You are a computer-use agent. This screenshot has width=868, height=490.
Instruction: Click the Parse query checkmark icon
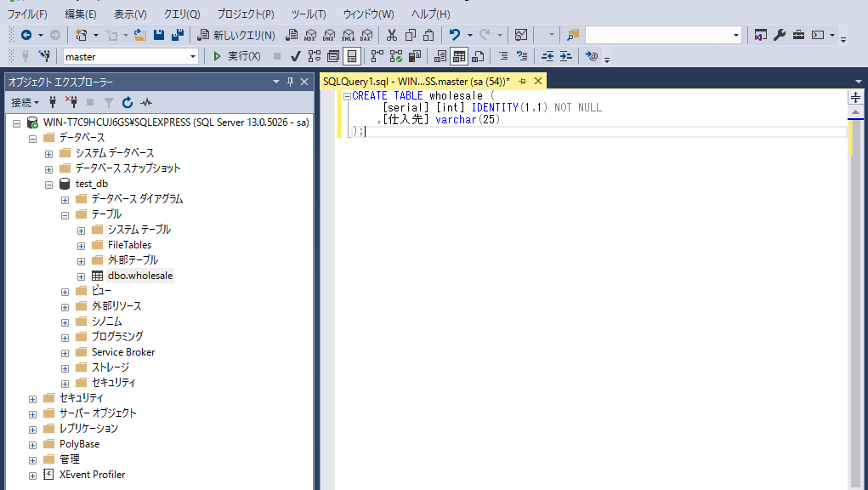(295, 56)
